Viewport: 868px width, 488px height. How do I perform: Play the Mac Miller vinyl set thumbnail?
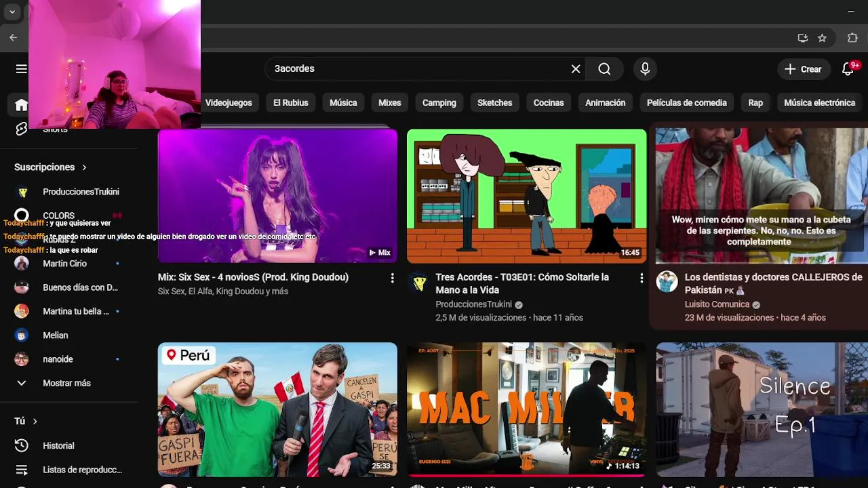coord(526,409)
